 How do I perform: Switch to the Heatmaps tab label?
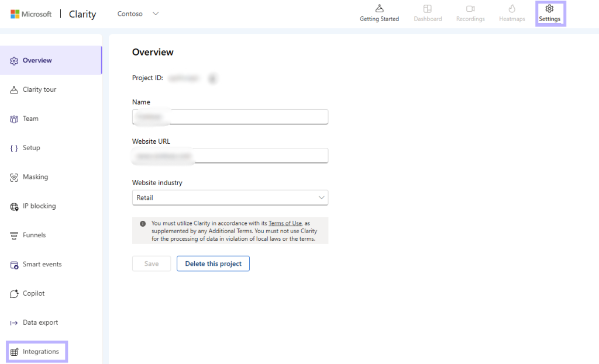512,19
